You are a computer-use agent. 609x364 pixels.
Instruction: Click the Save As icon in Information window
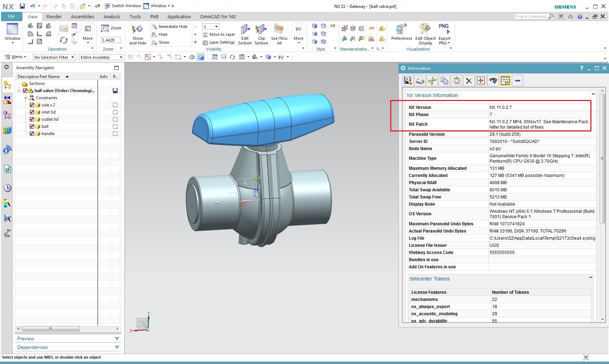(408, 81)
